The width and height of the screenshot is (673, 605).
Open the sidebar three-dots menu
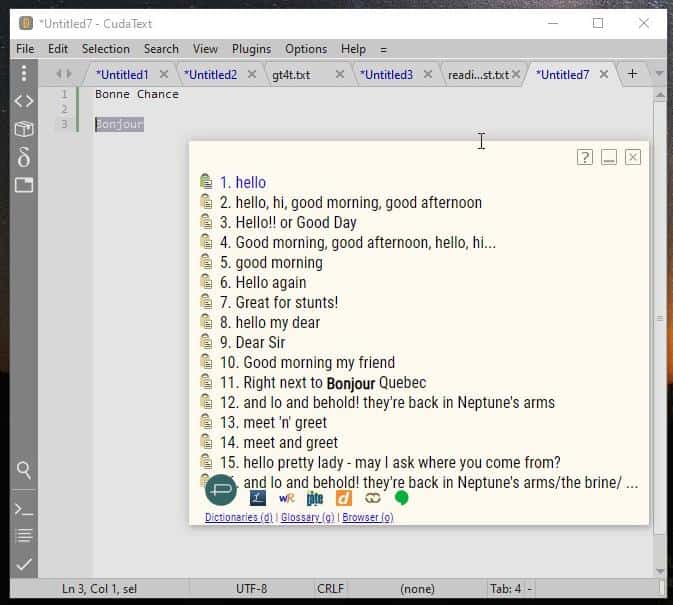click(24, 74)
